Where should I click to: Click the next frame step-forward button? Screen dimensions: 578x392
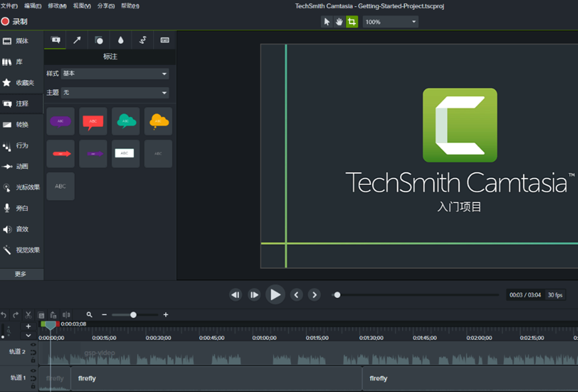(x=254, y=295)
